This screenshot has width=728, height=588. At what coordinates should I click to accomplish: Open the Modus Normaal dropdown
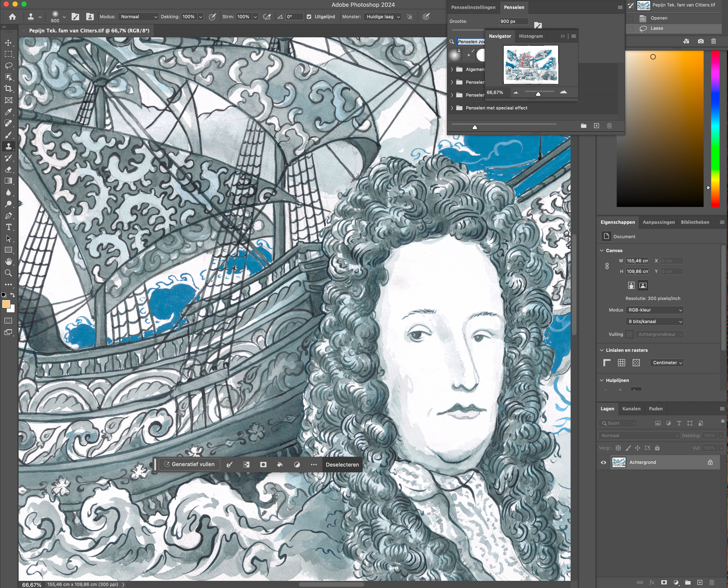(x=138, y=17)
